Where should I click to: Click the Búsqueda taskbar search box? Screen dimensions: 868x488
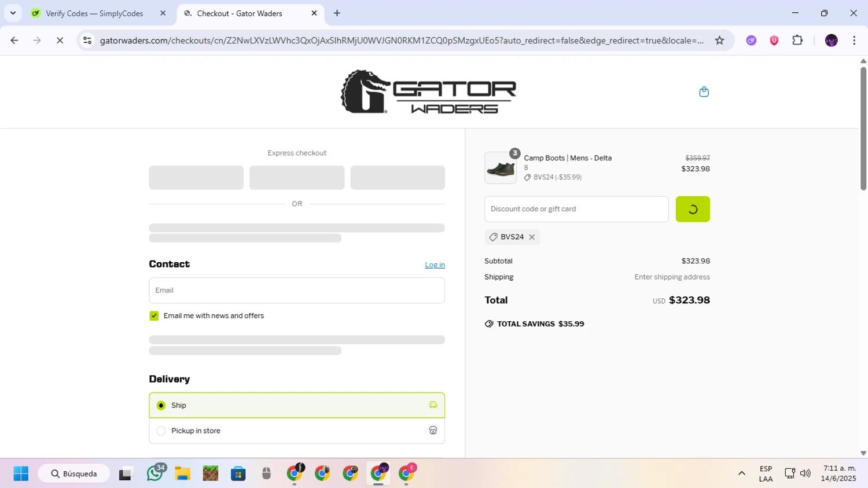coord(74,474)
